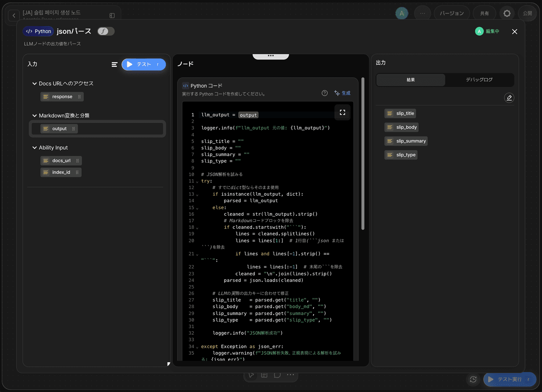Fold the else block at line 15
Image resolution: width=542 pixels, height=392 pixels.
coord(197,208)
